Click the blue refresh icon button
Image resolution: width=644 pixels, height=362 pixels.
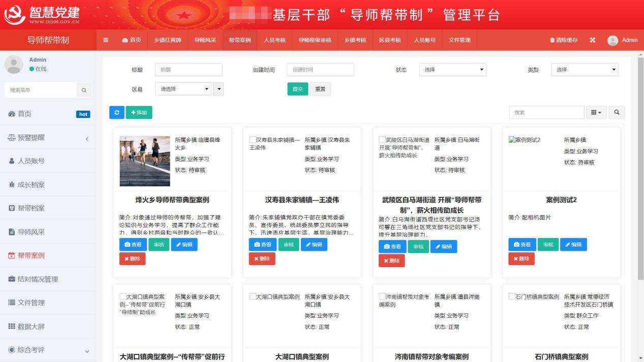click(116, 112)
